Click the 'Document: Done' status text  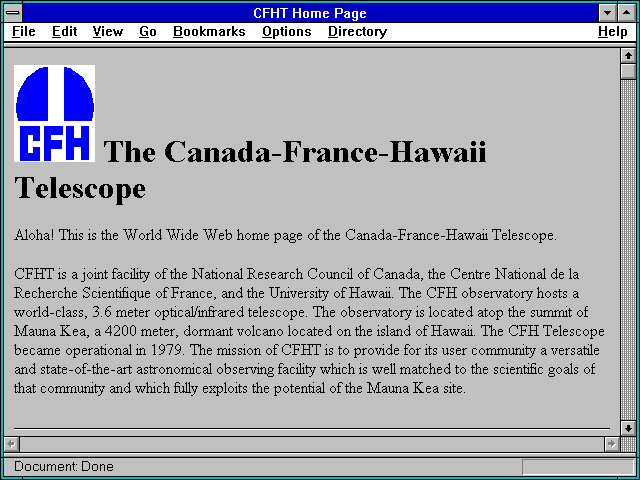point(64,466)
